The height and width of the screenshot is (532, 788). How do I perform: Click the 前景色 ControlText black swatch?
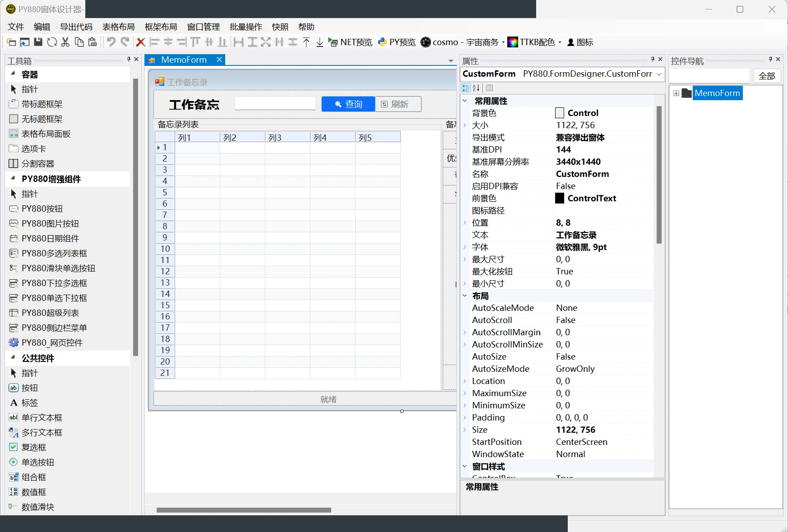coord(560,199)
